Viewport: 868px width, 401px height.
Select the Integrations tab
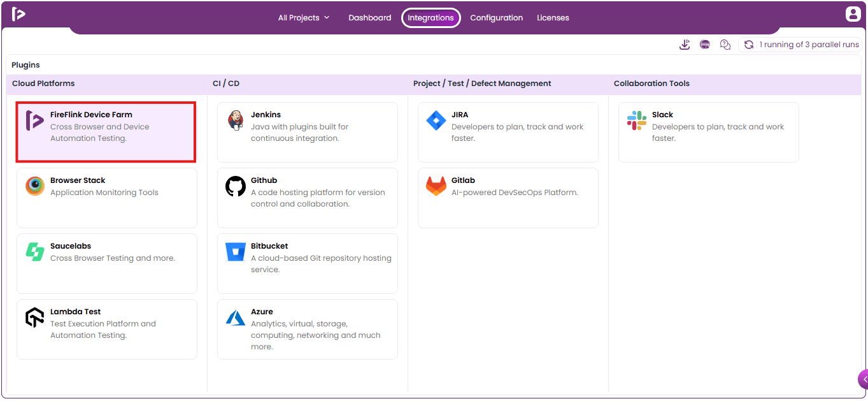pyautogui.click(x=431, y=18)
